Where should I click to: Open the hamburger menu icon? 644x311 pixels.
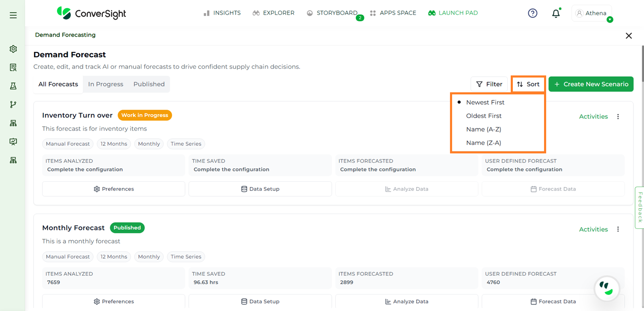[x=13, y=15]
